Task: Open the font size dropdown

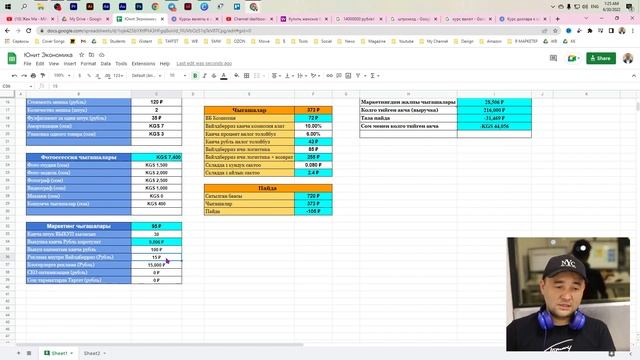Action: pyautogui.click(x=178, y=76)
